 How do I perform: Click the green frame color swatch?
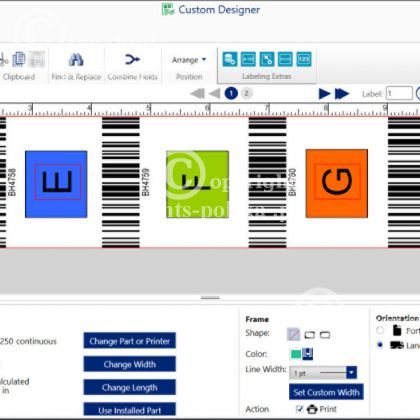pyautogui.click(x=296, y=354)
